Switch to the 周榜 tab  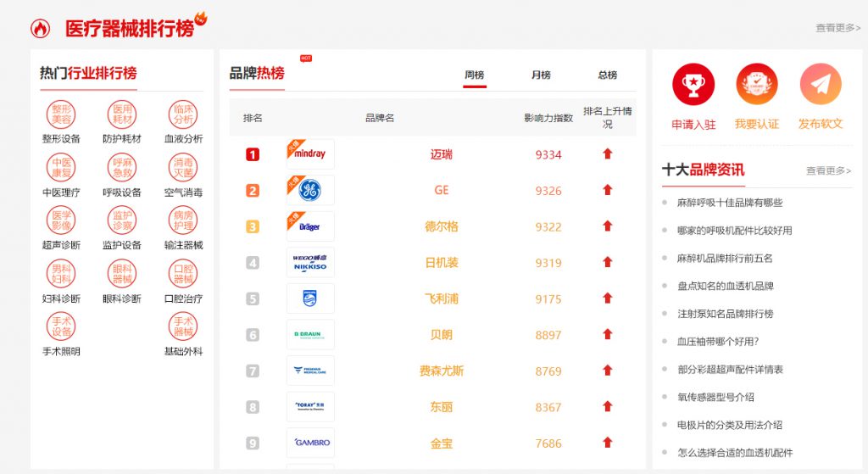pyautogui.click(x=475, y=75)
